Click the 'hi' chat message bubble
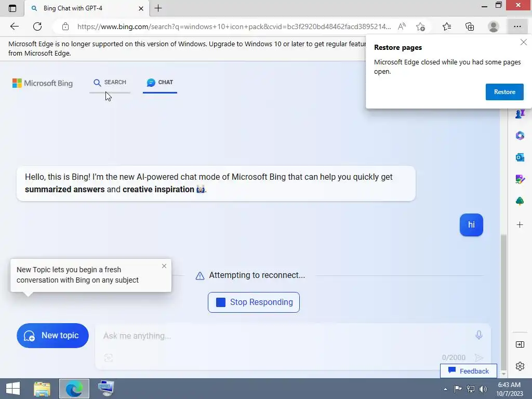The height and width of the screenshot is (399, 532). coord(471,224)
